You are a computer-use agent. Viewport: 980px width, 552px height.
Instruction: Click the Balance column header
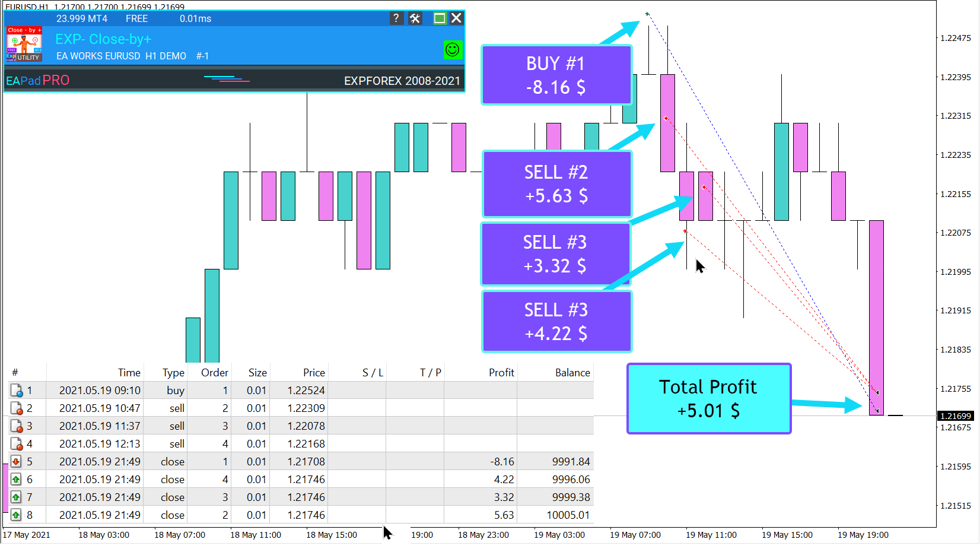click(572, 373)
